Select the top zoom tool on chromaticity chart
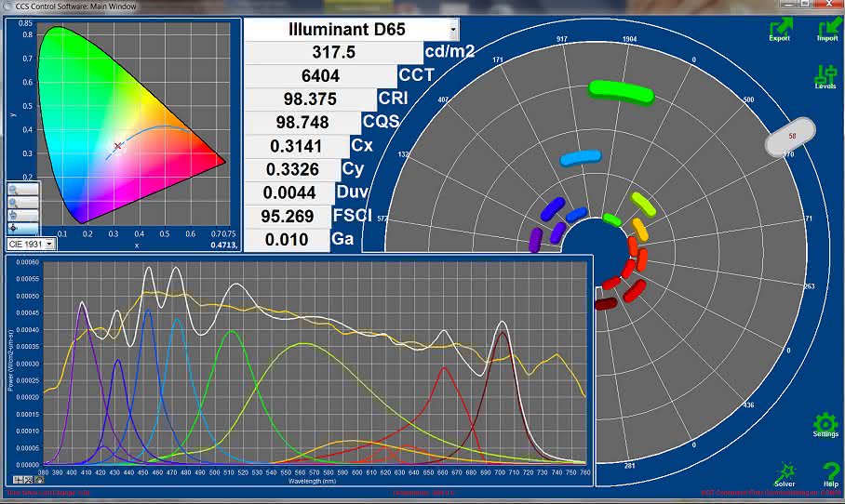 [x=23, y=190]
